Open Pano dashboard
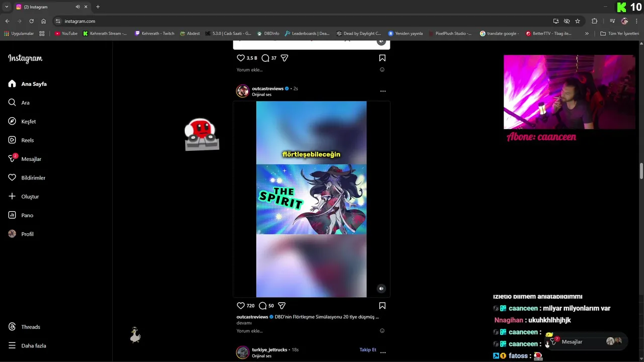The image size is (644, 362). coord(21,215)
